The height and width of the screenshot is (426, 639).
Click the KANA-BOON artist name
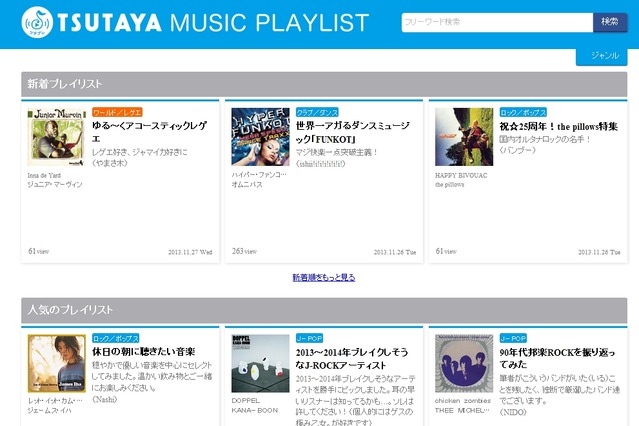point(255,410)
